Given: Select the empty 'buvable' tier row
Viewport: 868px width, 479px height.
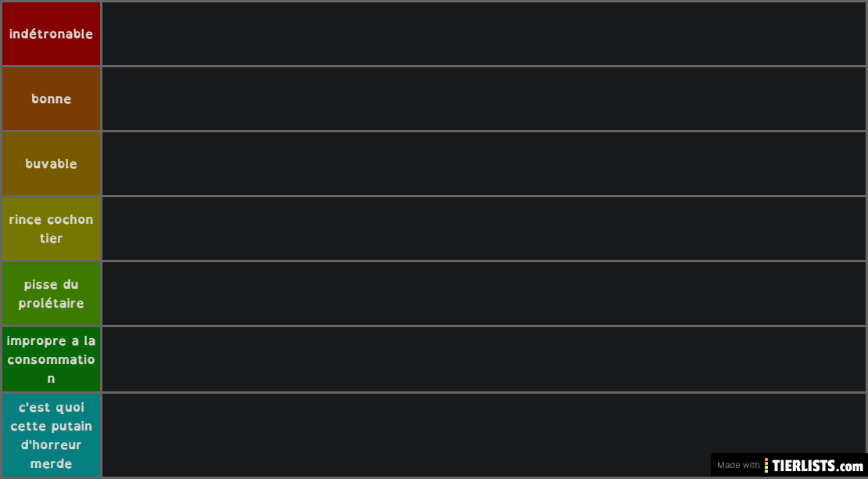Looking at the screenshot, I should coord(484,164).
